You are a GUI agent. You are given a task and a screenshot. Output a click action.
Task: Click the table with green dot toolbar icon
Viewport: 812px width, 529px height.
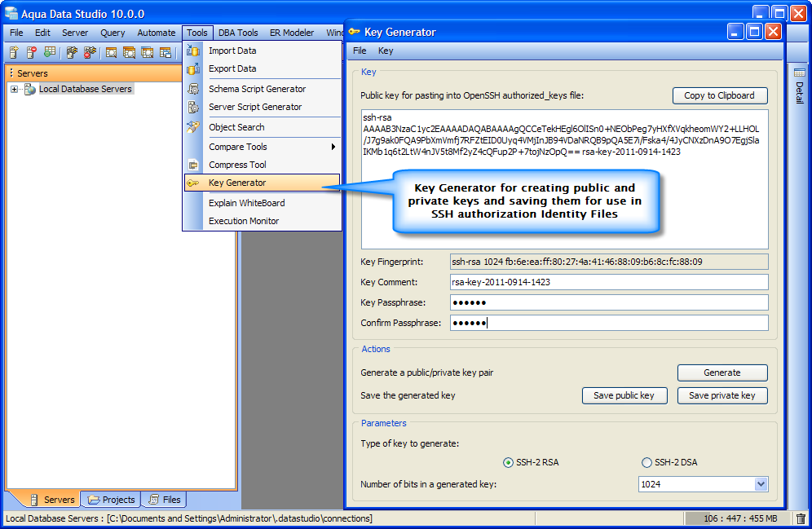click(x=50, y=52)
